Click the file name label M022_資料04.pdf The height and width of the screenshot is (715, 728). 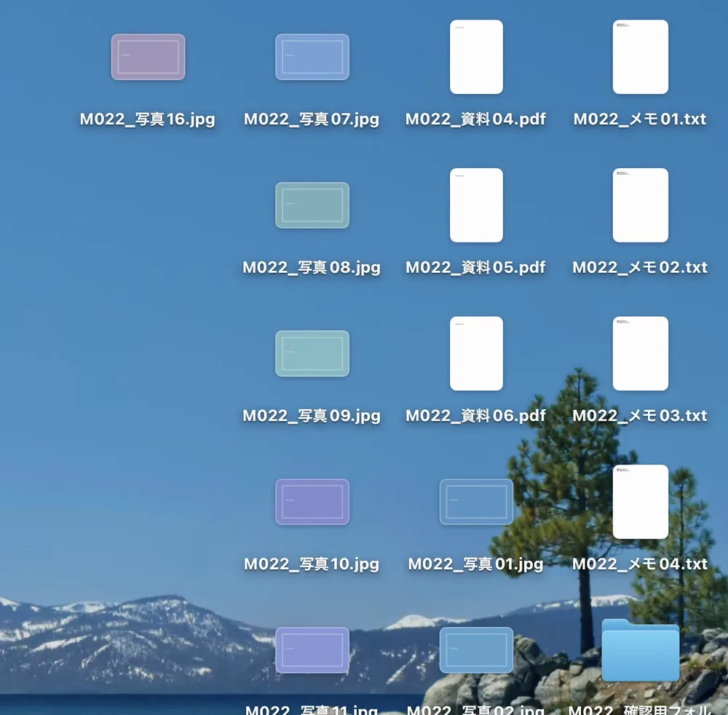coord(475,119)
